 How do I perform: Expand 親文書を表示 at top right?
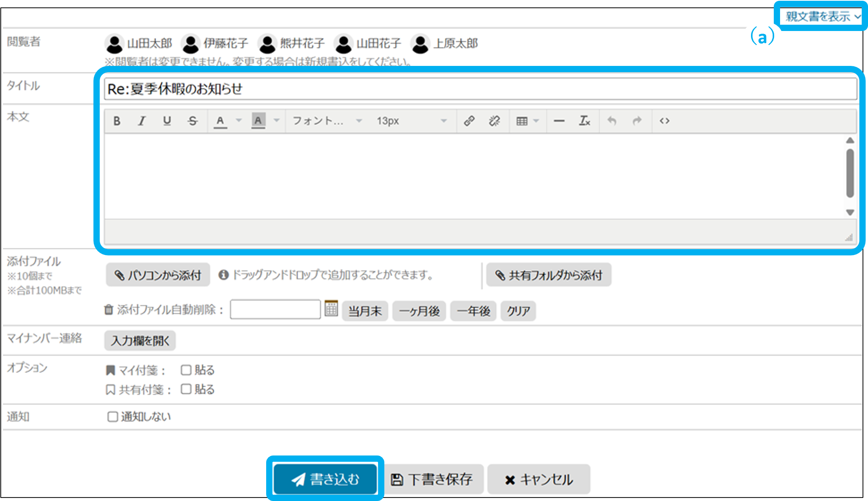click(822, 17)
